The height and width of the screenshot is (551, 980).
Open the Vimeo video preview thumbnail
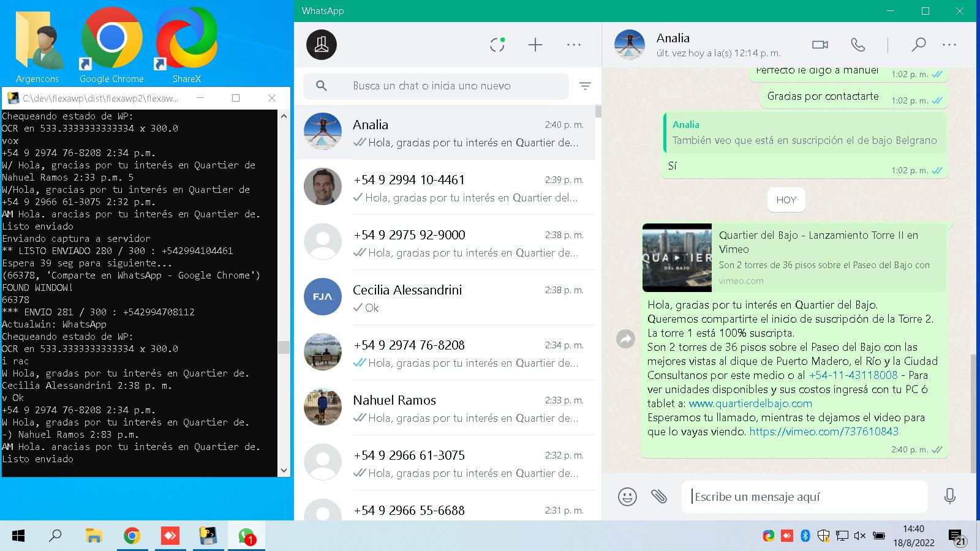pos(677,258)
